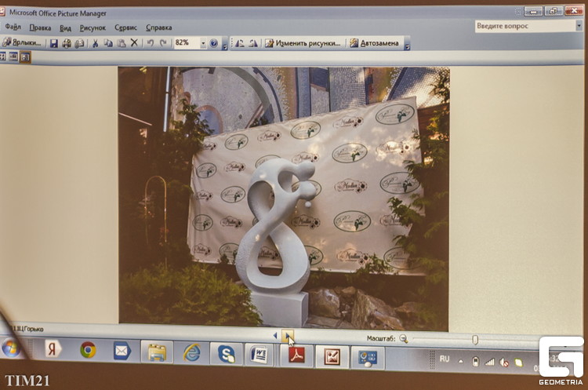Open the Файл menu
Screen dimensions: 588x390
pyautogui.click(x=13, y=27)
